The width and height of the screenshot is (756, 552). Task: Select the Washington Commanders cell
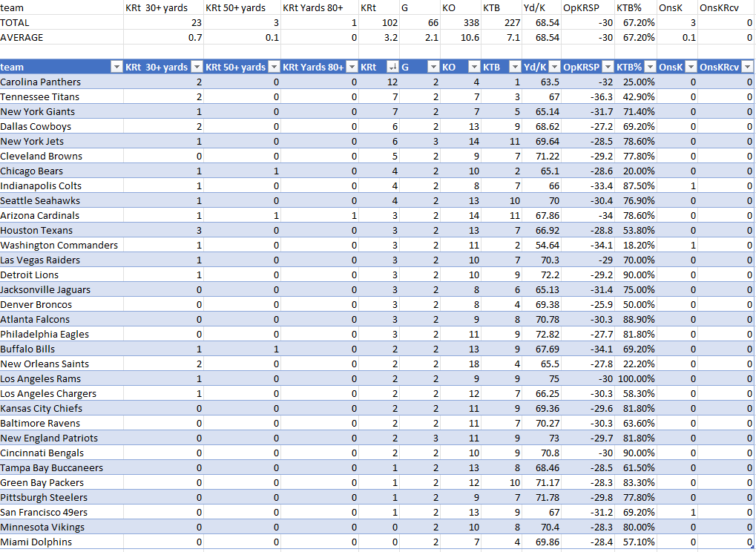[62, 246]
